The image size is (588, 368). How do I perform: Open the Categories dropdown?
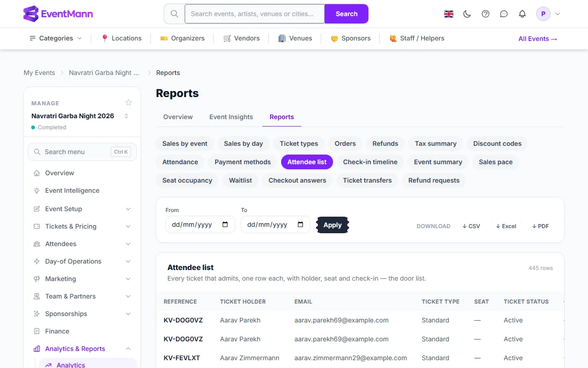click(x=56, y=38)
